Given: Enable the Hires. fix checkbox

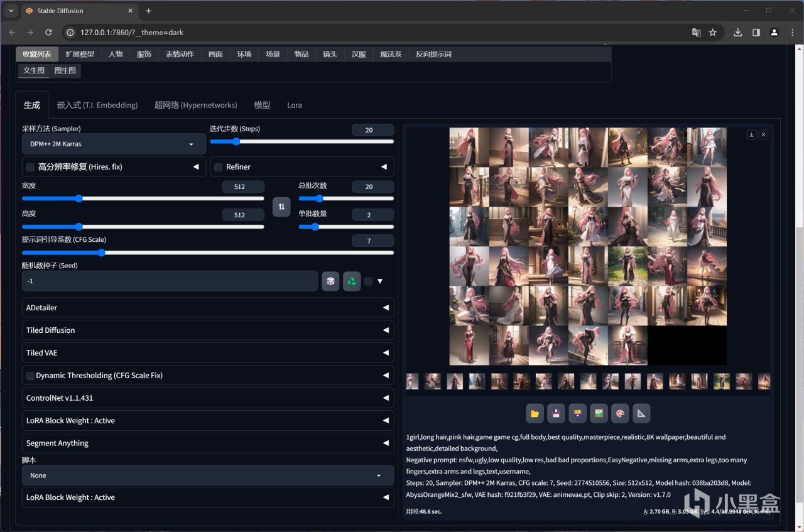Looking at the screenshot, I should coord(30,167).
